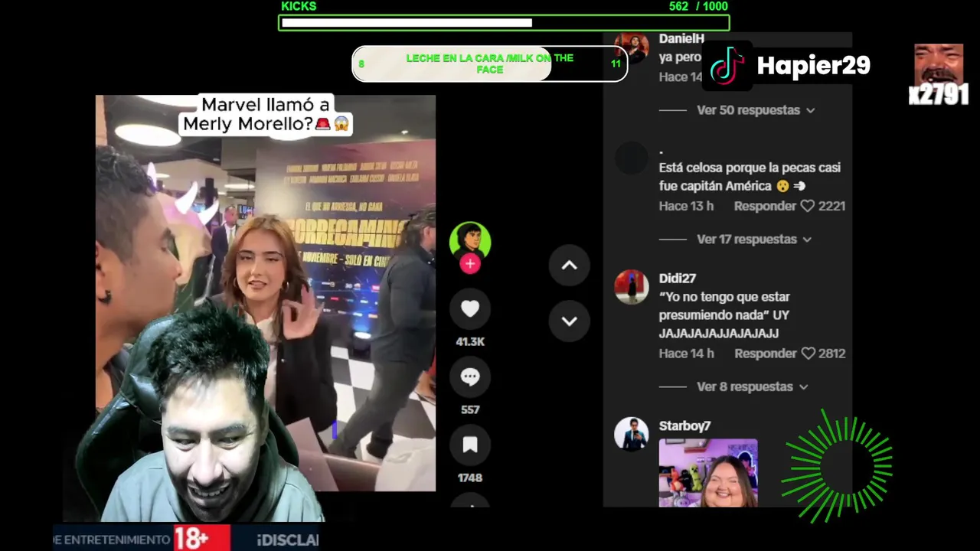This screenshot has width=980, height=551.
Task: Open DanielH's profile picture
Action: click(632, 48)
